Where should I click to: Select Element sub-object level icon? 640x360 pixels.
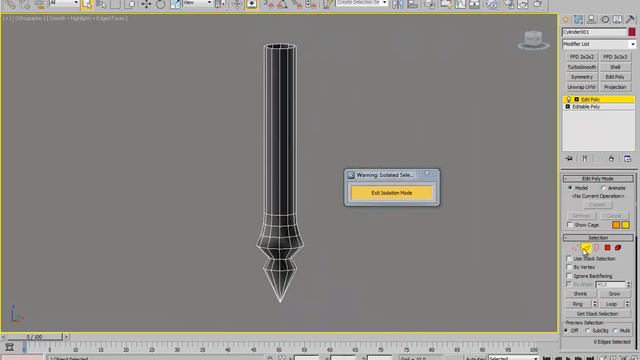click(x=618, y=248)
